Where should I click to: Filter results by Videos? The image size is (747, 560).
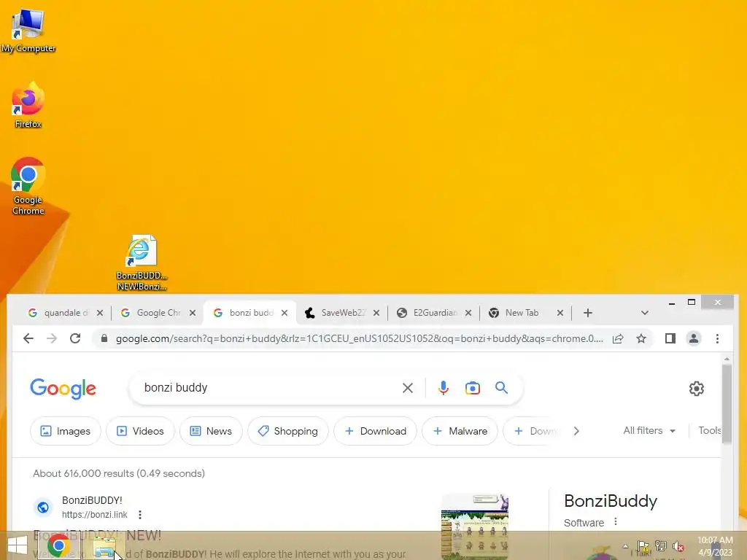[141, 431]
